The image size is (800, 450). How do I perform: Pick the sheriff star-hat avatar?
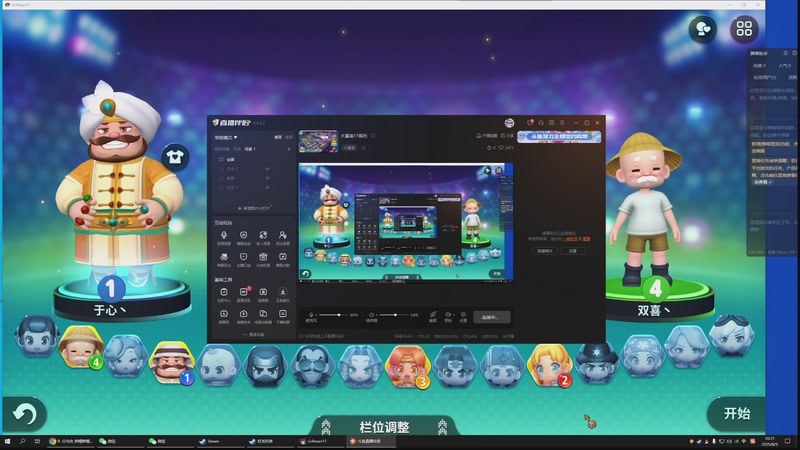click(596, 362)
